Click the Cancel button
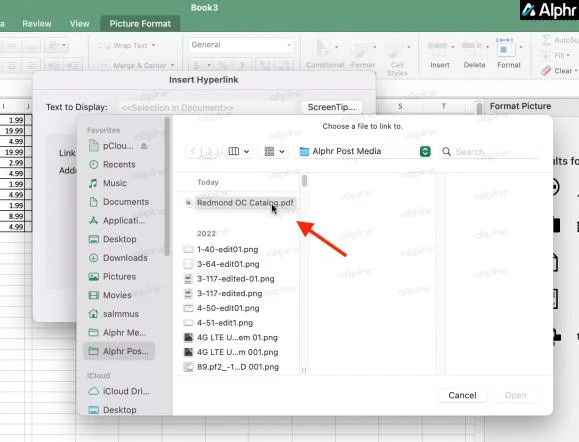This screenshot has height=442, width=579. point(462,395)
